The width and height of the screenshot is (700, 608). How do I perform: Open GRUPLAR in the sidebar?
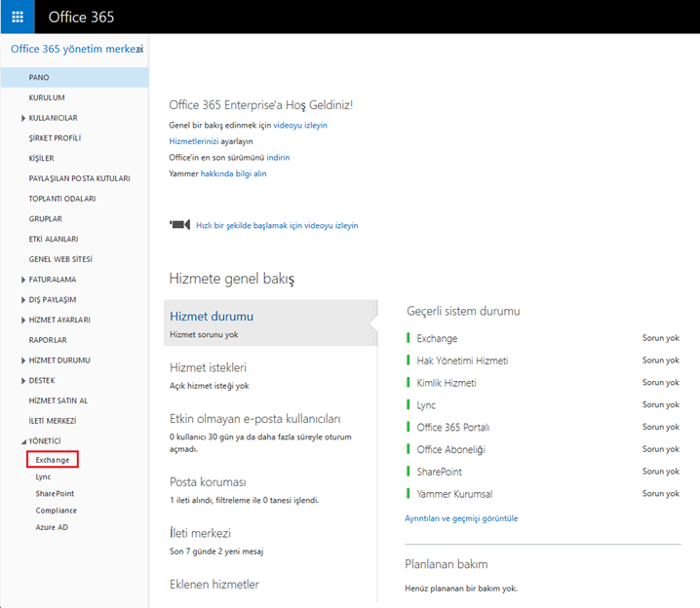[46, 219]
